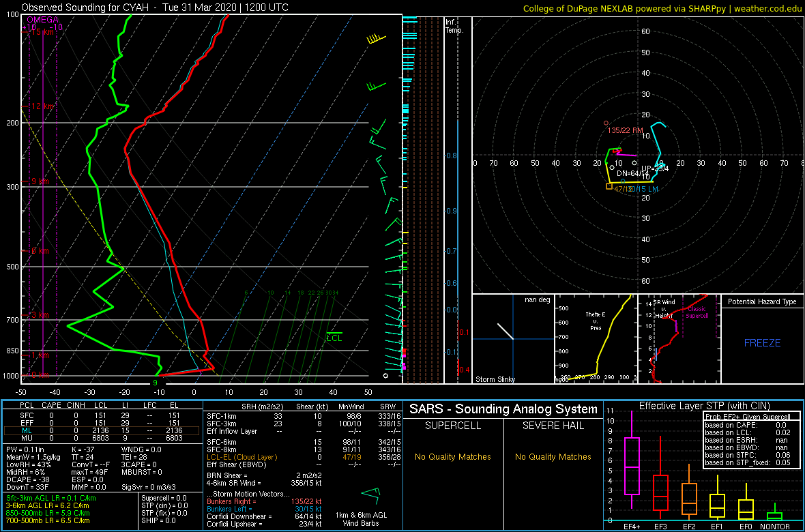The width and height of the screenshot is (805, 532).
Task: Click the based on CAPE: 0.0 line
Action: pyautogui.click(x=746, y=425)
